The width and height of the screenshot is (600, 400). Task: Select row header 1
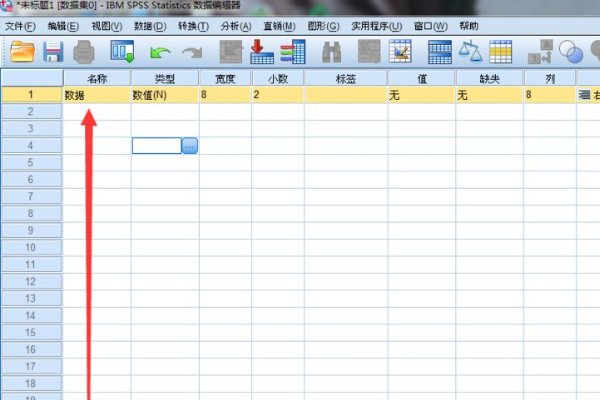click(31, 95)
